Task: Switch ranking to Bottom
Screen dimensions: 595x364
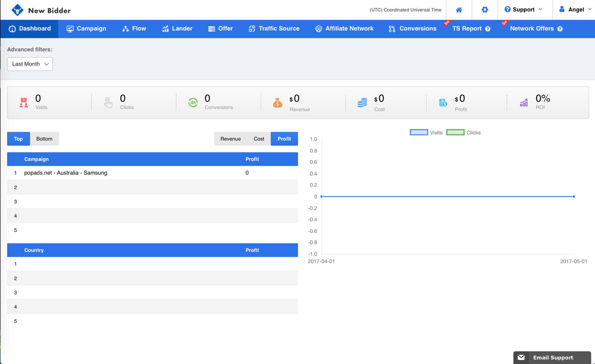Action: point(44,139)
